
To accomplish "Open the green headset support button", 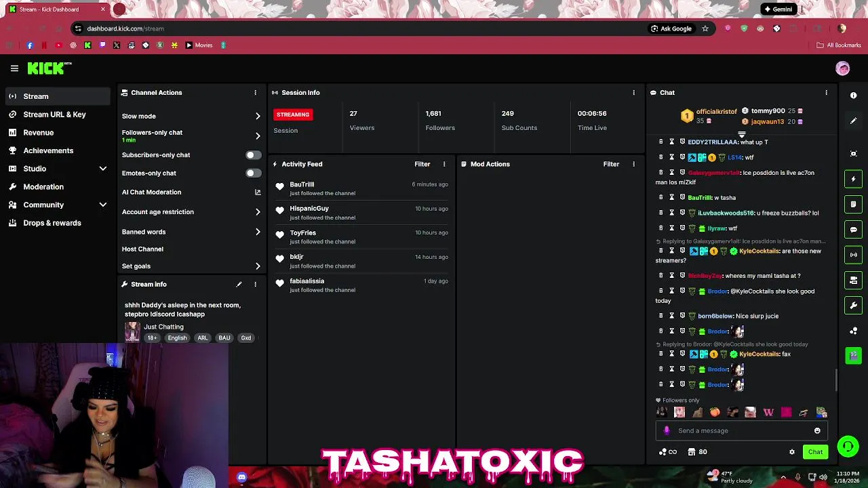I will click(848, 446).
